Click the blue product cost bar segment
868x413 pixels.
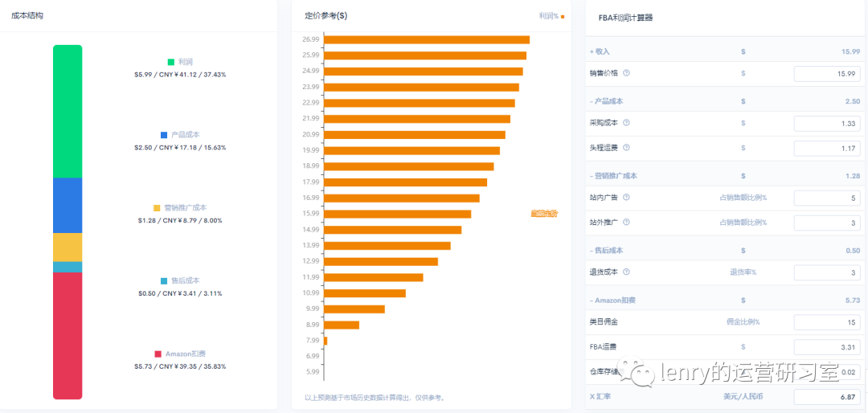point(68,206)
